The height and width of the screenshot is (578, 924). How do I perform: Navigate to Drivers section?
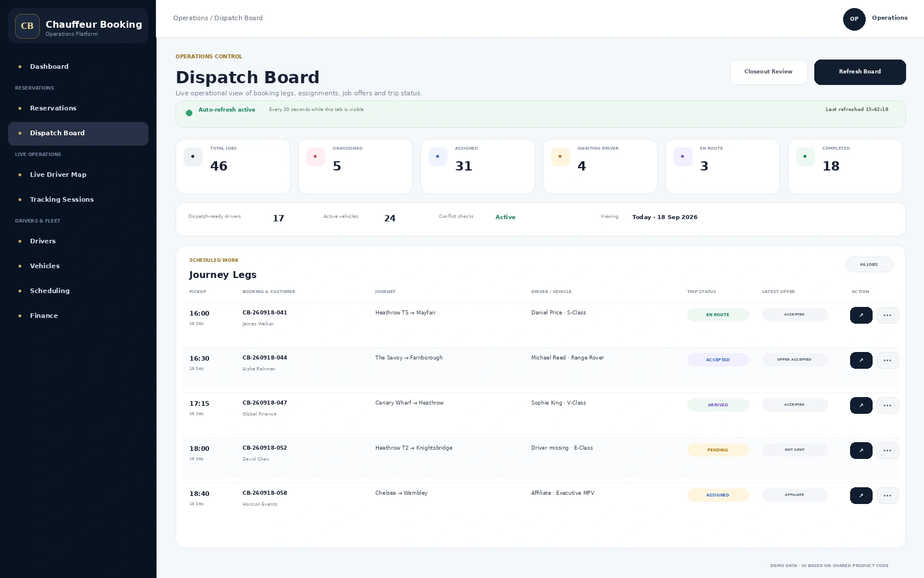[78, 242]
